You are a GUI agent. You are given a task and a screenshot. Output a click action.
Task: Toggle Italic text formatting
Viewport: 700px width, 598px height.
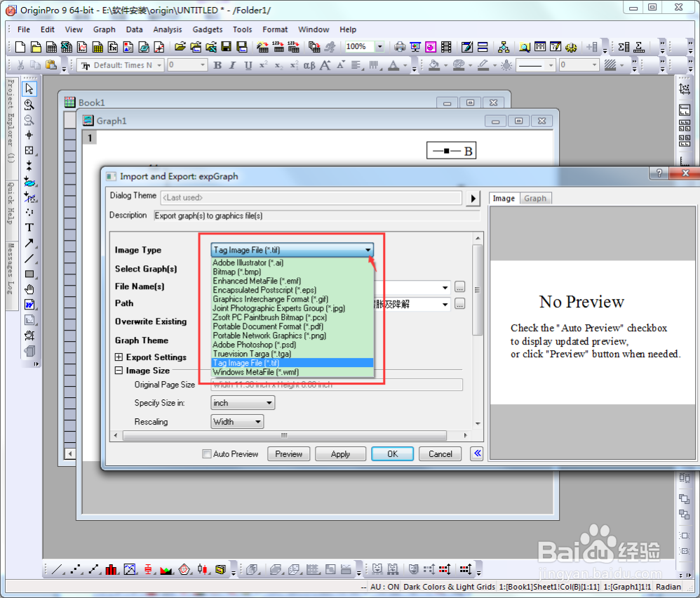(x=233, y=66)
